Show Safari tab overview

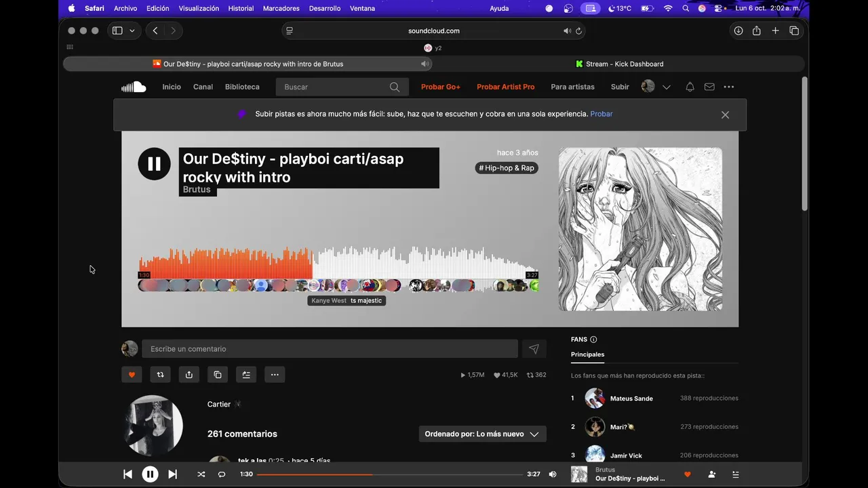coord(794,30)
